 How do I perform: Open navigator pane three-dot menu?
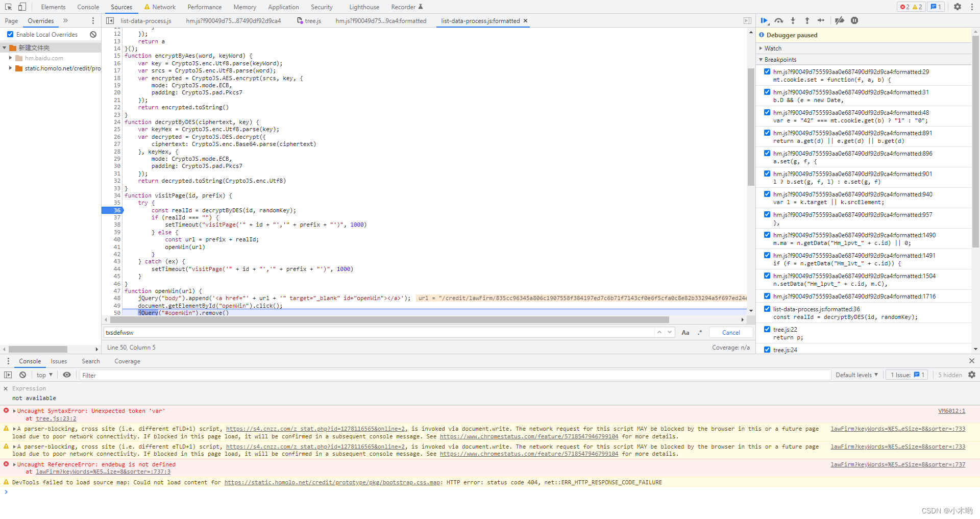[x=93, y=20]
